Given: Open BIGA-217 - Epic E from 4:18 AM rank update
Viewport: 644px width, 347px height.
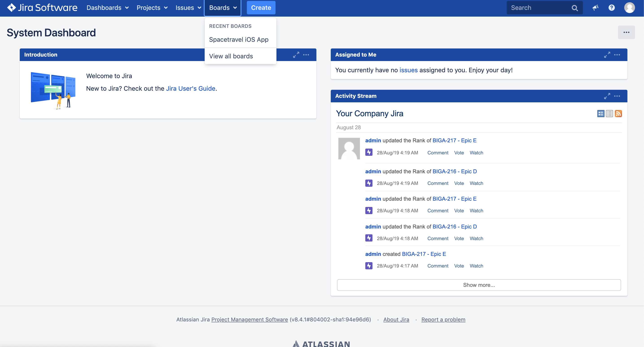Looking at the screenshot, I should (454, 199).
